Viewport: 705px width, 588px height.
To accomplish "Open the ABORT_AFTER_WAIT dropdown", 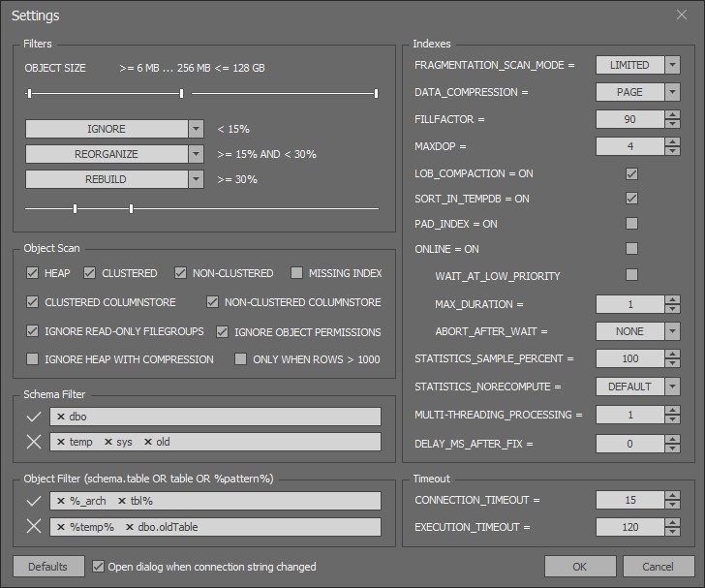I will 672,331.
